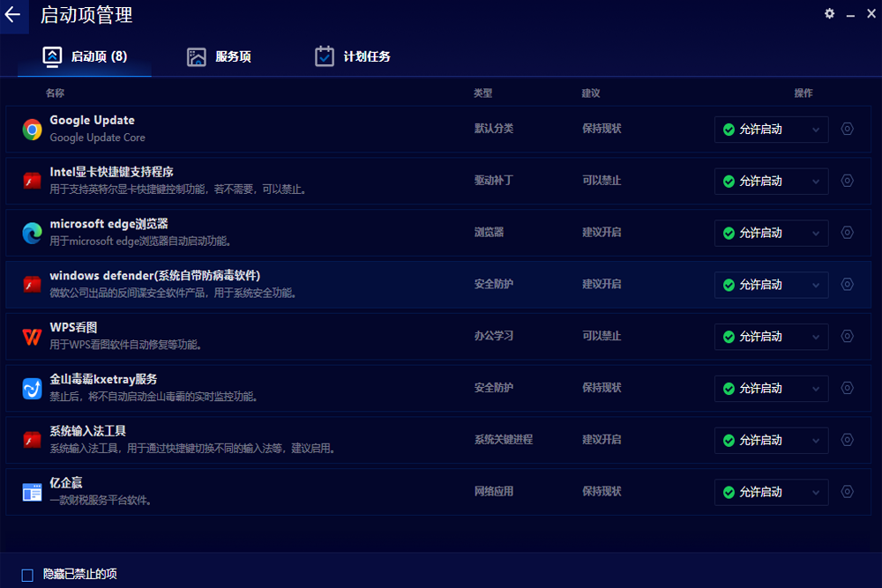Open gear settings for windows defender row
This screenshot has width=882, height=588.
point(847,285)
